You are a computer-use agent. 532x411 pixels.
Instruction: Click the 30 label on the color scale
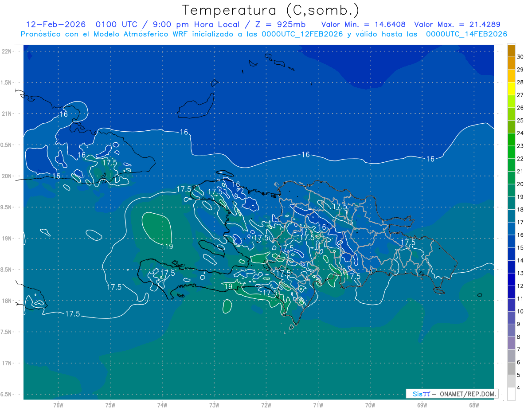click(x=520, y=57)
